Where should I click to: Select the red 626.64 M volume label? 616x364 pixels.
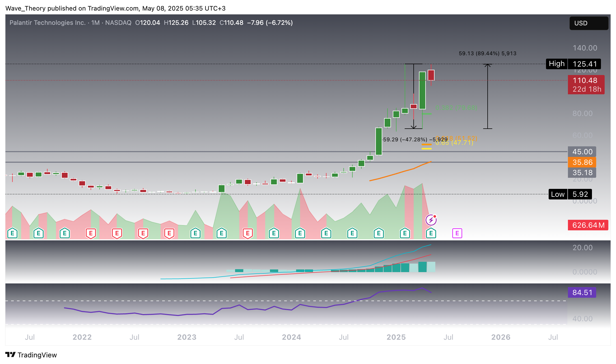pos(588,225)
